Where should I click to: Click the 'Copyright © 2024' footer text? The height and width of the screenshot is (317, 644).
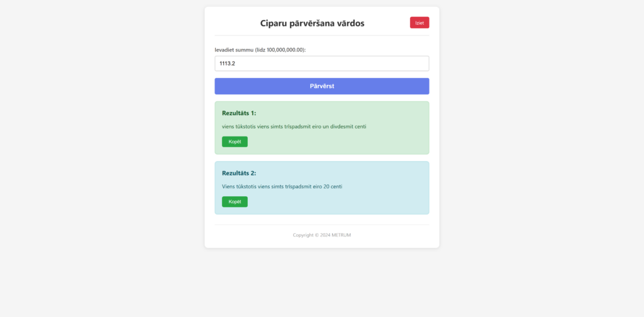(x=311, y=235)
